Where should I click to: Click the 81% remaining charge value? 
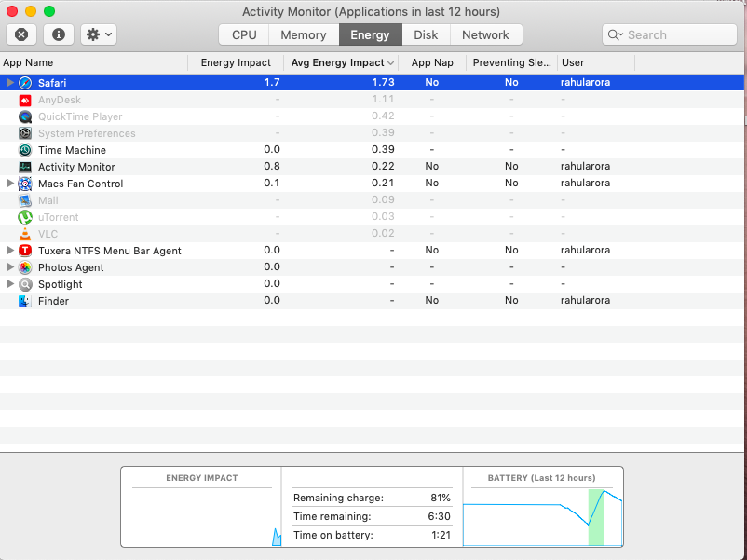(x=441, y=498)
